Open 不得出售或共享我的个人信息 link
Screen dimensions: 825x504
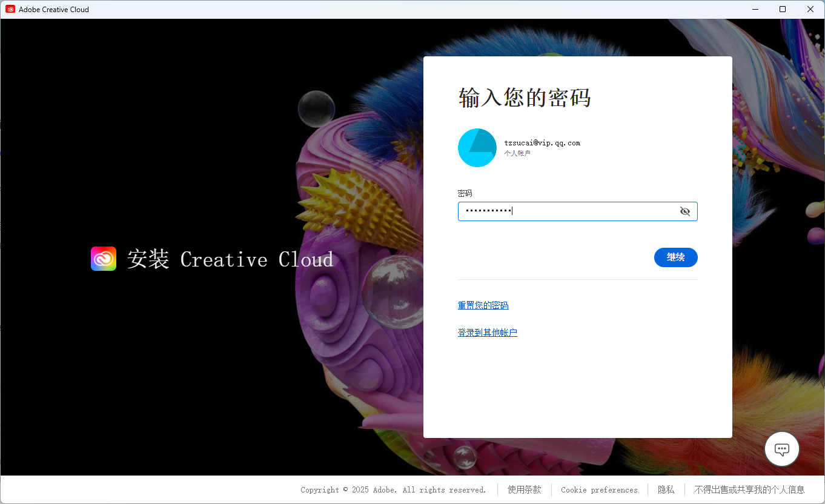749,489
